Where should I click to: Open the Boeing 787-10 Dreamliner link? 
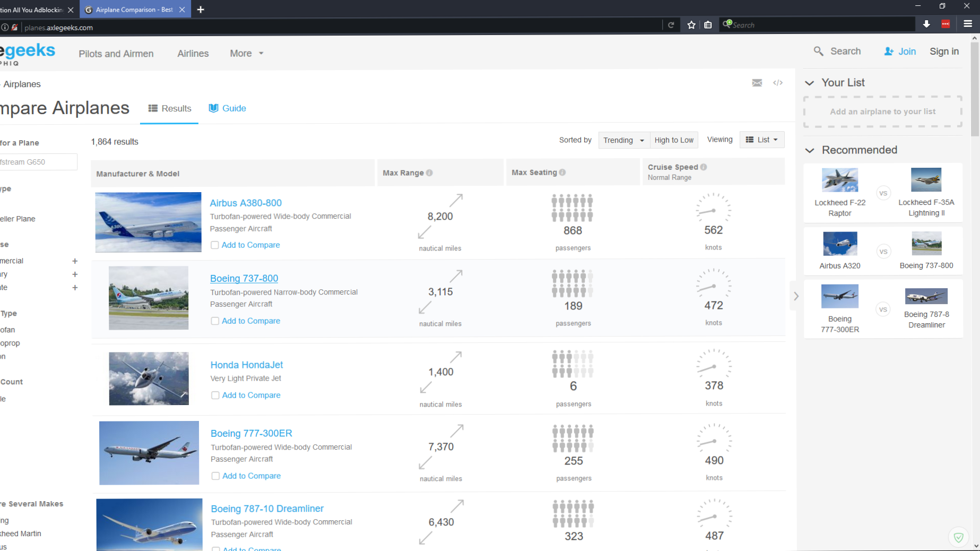(267, 509)
